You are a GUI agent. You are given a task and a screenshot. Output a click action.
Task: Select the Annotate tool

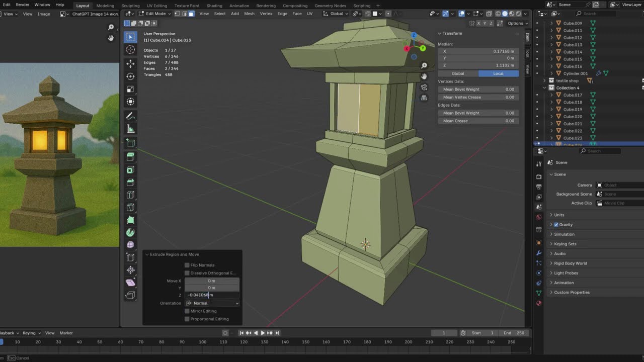(130, 116)
